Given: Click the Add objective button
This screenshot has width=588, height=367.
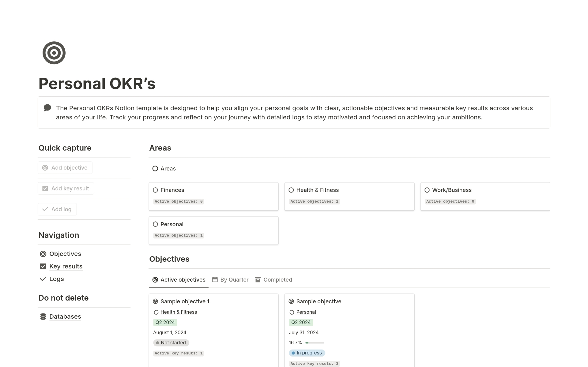Looking at the screenshot, I should pyautogui.click(x=65, y=168).
